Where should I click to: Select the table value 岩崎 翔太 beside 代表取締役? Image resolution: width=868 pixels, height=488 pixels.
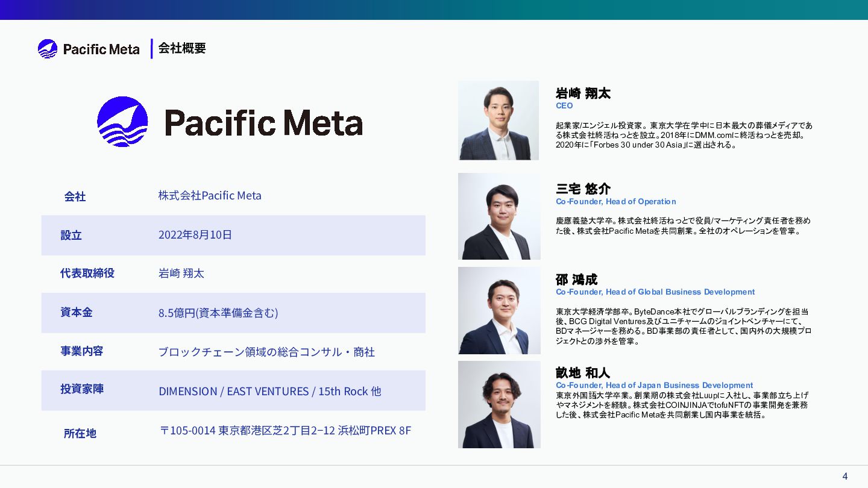(181, 274)
